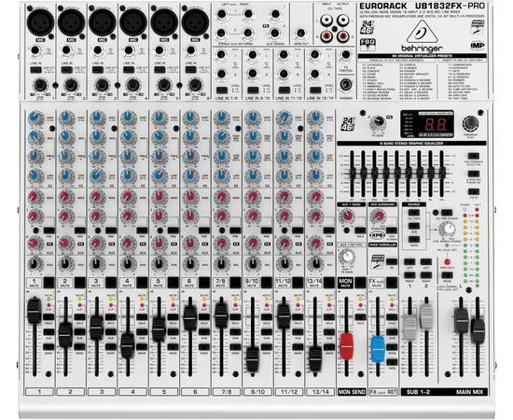Click the channel 3 XLR MIC input
Image resolution: width=513 pixels, height=420 pixels.
click(103, 22)
